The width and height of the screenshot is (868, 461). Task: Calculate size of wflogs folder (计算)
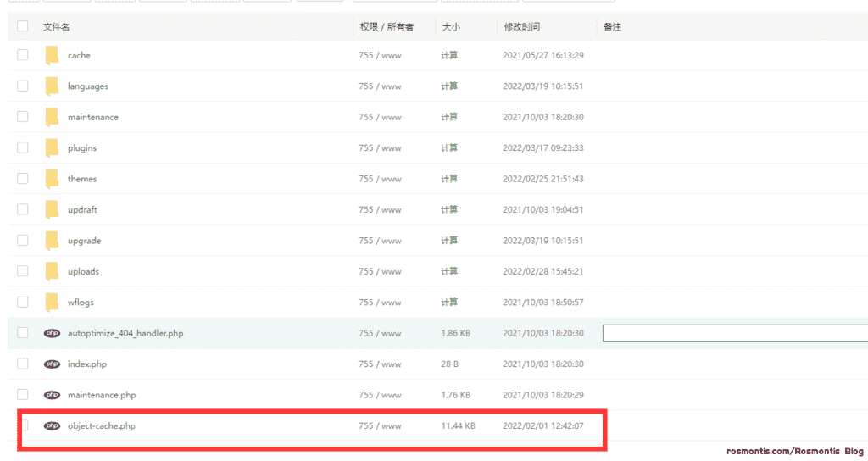[x=449, y=303]
